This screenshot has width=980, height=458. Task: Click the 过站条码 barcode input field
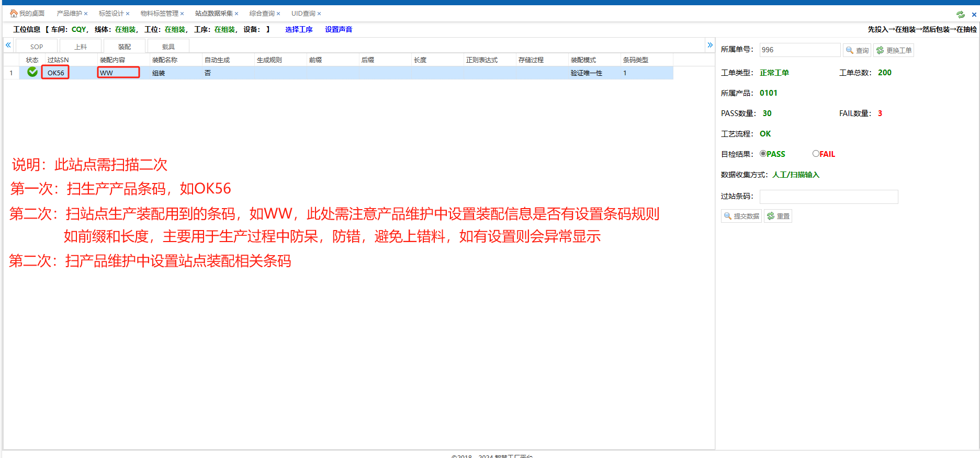(x=828, y=197)
